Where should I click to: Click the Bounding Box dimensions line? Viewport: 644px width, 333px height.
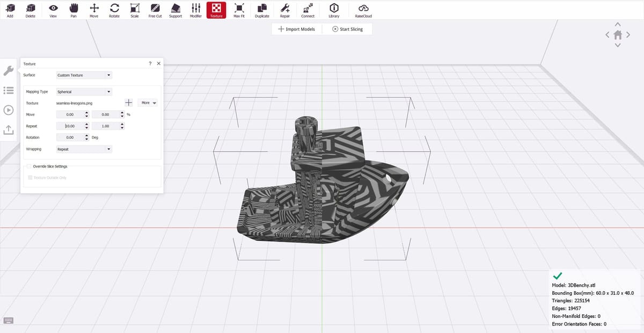click(x=593, y=293)
